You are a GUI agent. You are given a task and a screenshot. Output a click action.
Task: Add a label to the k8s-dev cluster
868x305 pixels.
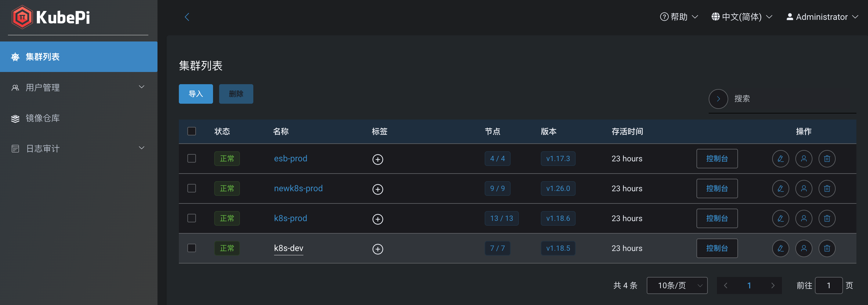[378, 249]
